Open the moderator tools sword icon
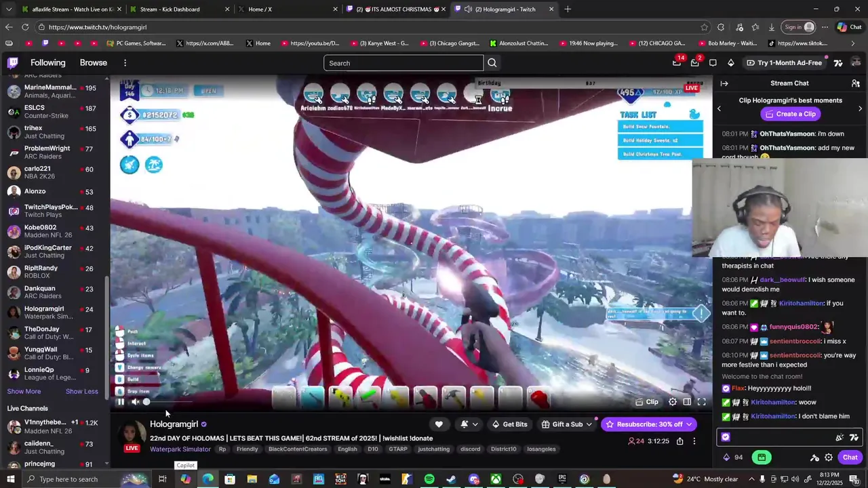868x488 pixels. pyautogui.click(x=814, y=457)
